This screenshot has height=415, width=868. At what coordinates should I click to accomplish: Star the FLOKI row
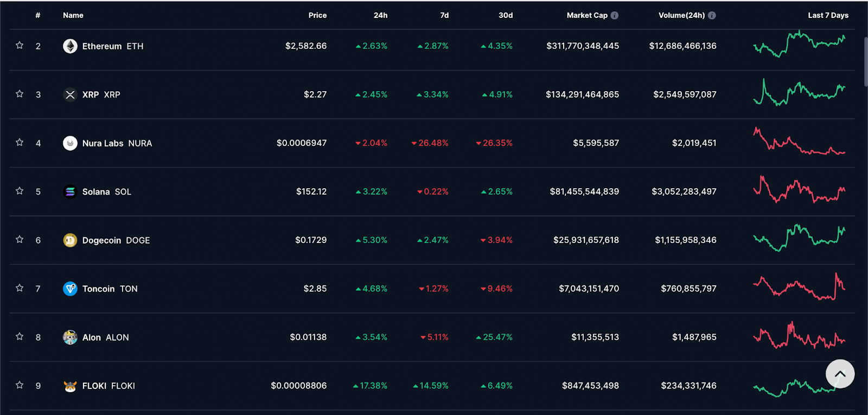click(20, 385)
